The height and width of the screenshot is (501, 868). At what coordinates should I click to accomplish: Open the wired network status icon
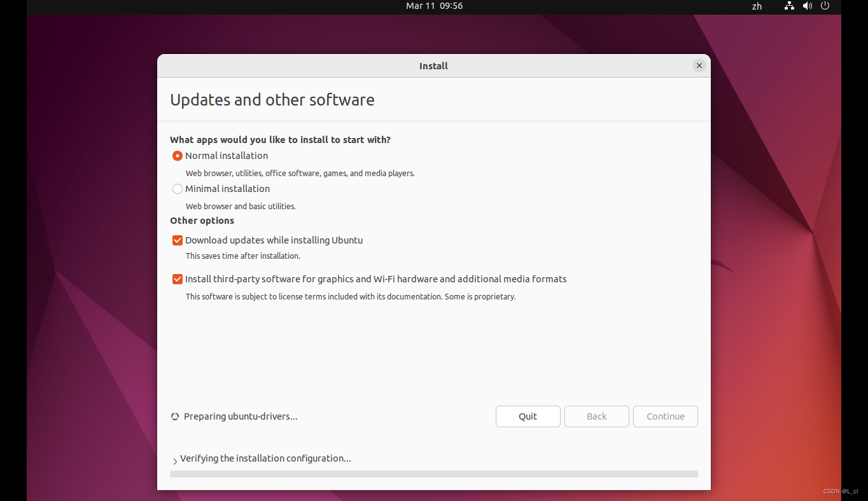(789, 6)
